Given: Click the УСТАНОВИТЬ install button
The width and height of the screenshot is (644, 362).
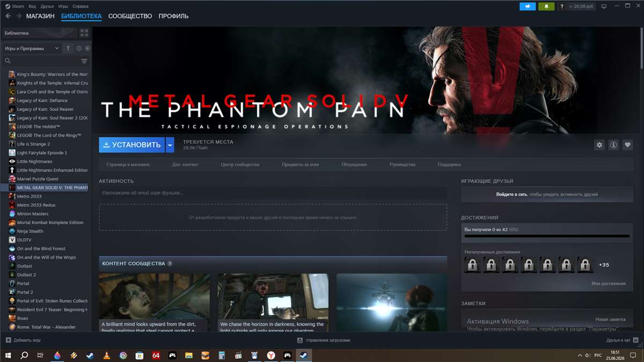Looking at the screenshot, I should click(131, 145).
